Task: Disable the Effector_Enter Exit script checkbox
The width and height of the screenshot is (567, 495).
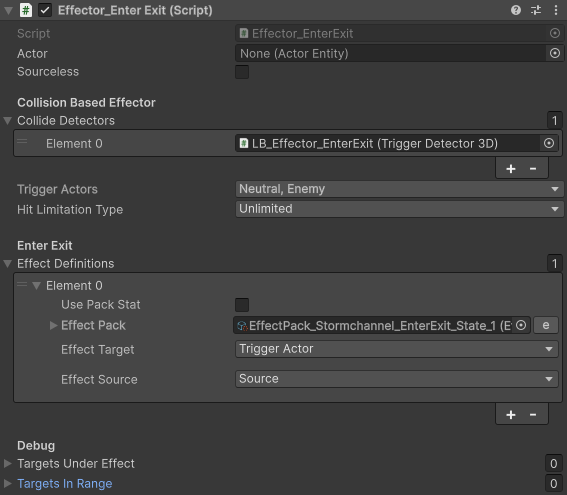Action: pos(45,10)
